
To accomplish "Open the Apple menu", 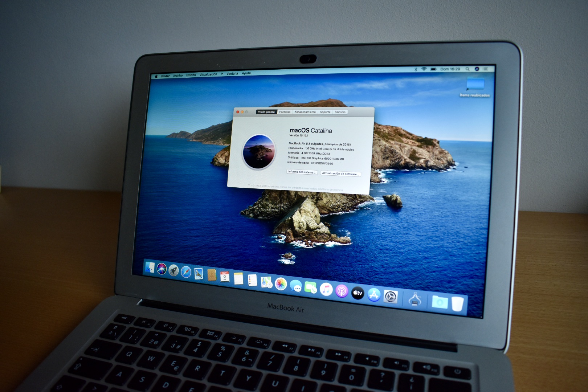I will [x=156, y=76].
